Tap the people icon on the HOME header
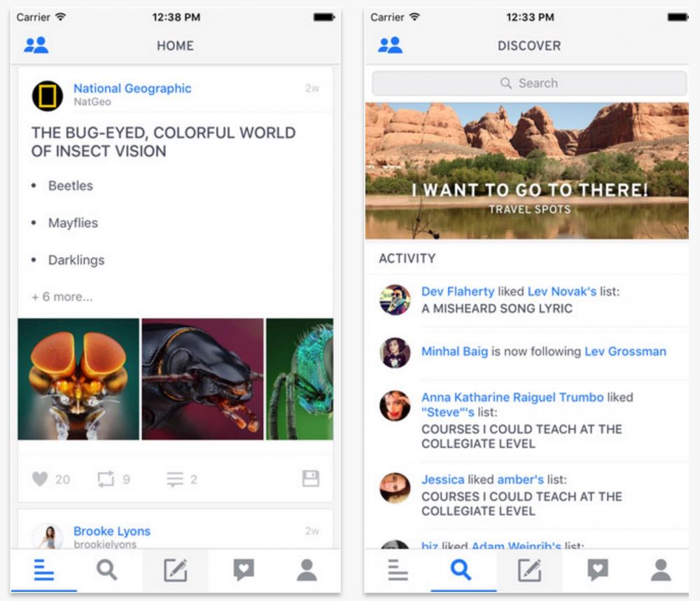Viewport: 700px width, 601px height. [36, 46]
